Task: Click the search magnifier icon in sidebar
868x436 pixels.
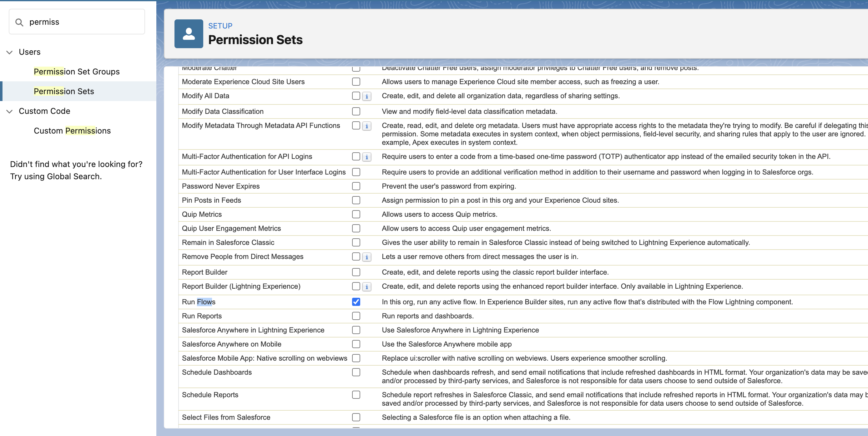Action: pos(19,22)
